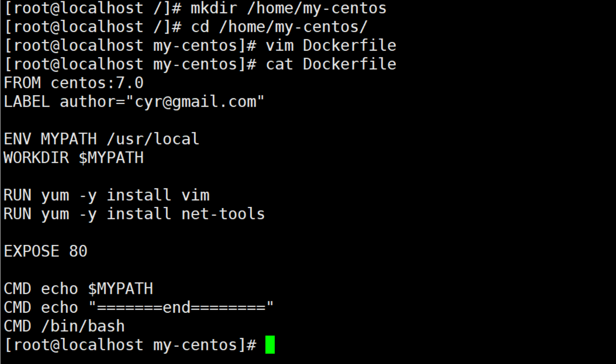
Task: Click the '/usr/local' path text
Action: coord(153,139)
